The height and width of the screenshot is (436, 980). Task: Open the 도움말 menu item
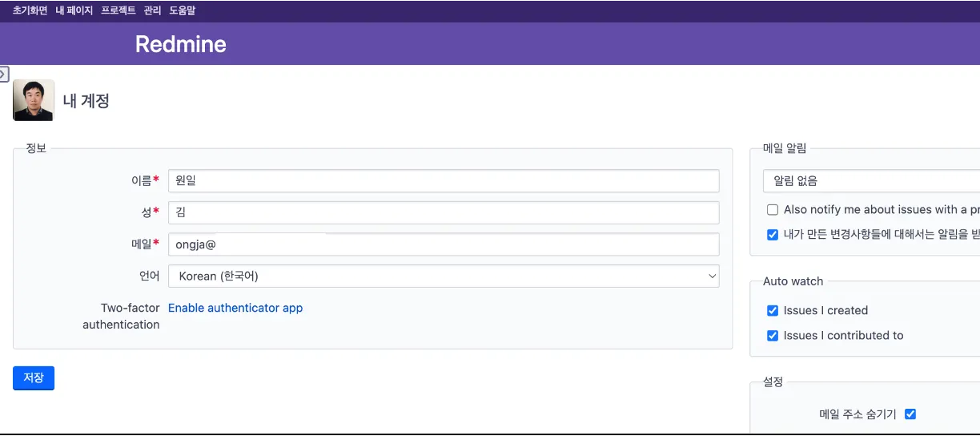coord(182,10)
